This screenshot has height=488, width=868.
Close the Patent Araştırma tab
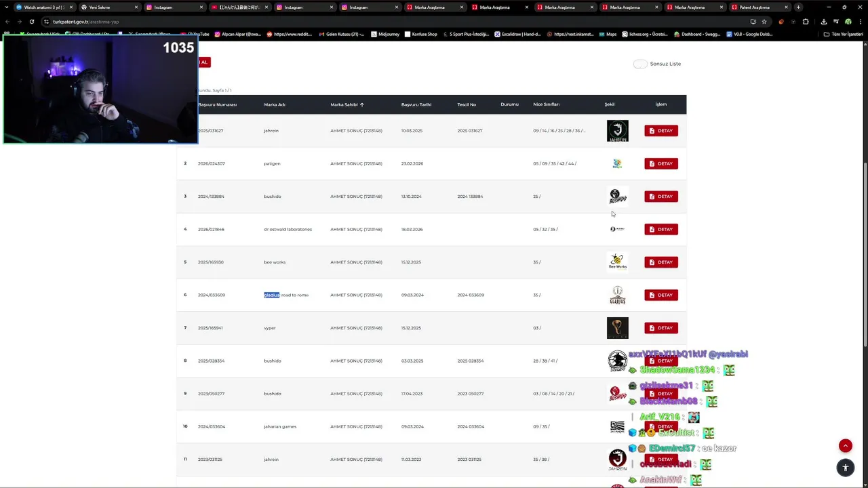point(786,7)
